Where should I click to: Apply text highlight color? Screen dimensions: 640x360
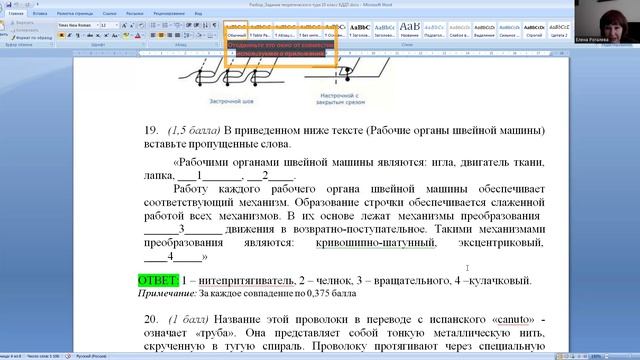point(126,36)
